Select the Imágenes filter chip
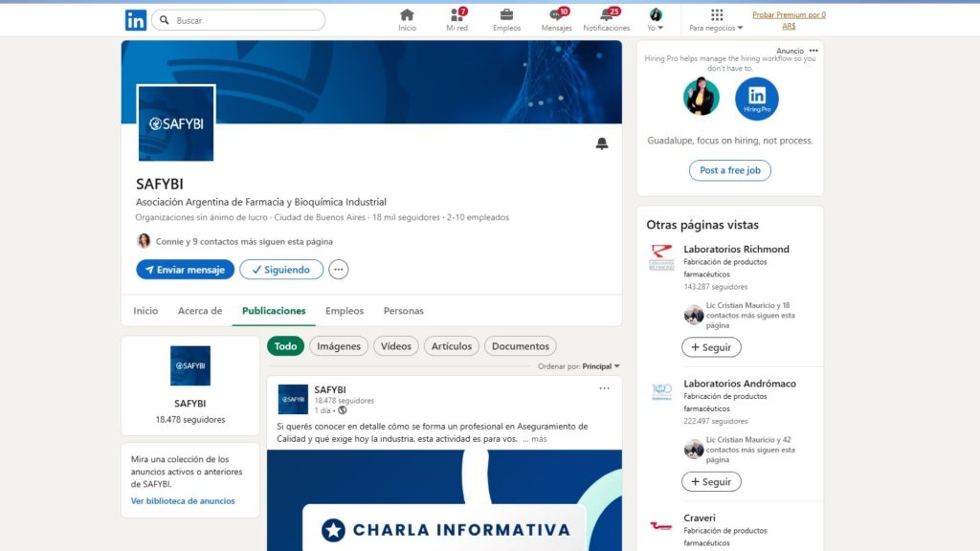Image resolution: width=980 pixels, height=551 pixels. [339, 346]
